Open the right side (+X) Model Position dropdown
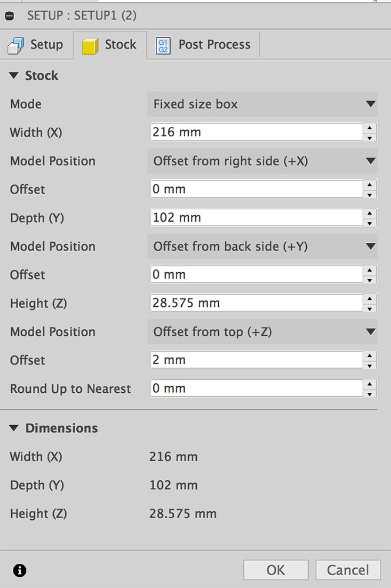 (262, 161)
